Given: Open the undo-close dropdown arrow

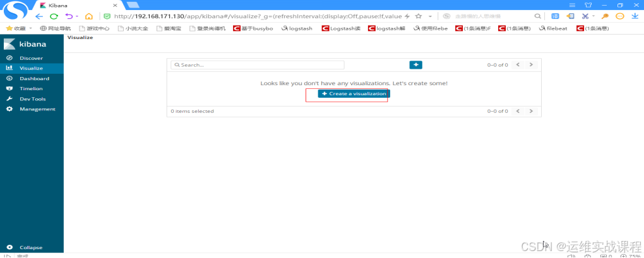Looking at the screenshot, I should (x=77, y=17).
